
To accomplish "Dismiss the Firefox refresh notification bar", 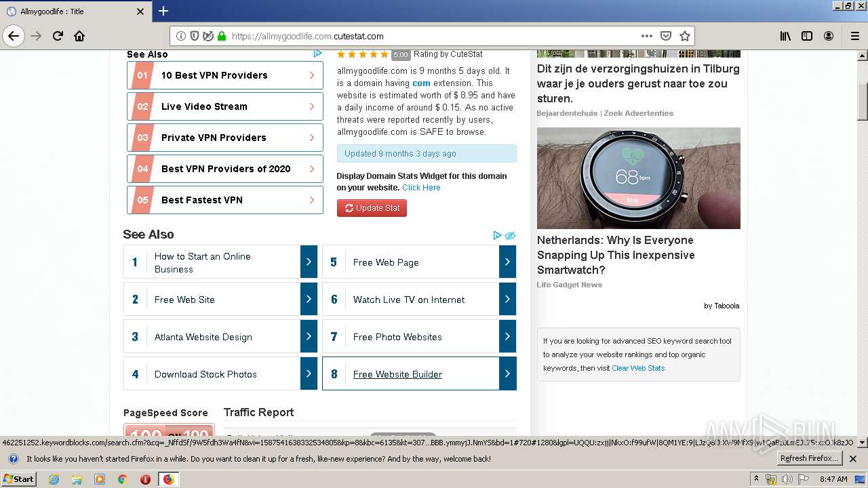I will point(853,459).
